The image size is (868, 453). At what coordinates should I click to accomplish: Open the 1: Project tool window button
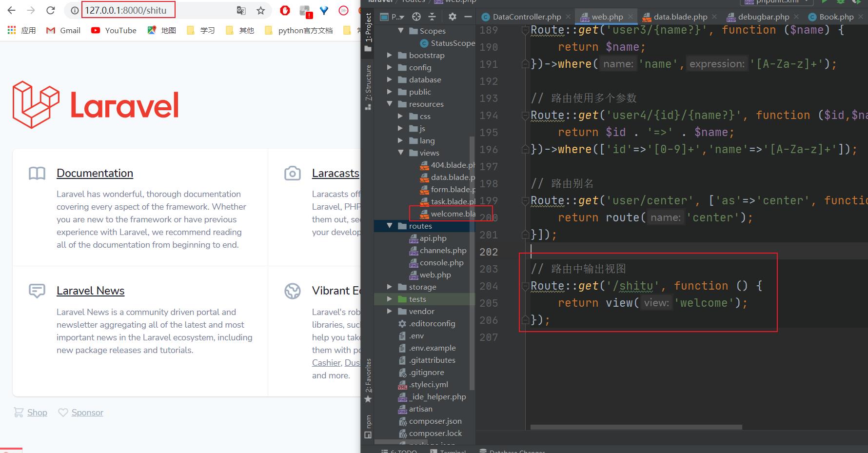368,32
